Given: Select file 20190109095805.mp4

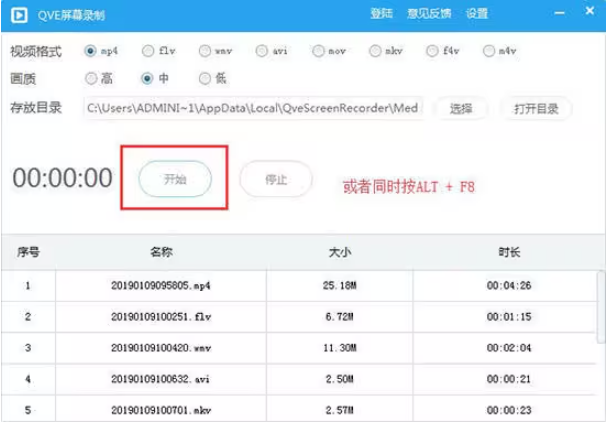Looking at the screenshot, I should point(161,286).
